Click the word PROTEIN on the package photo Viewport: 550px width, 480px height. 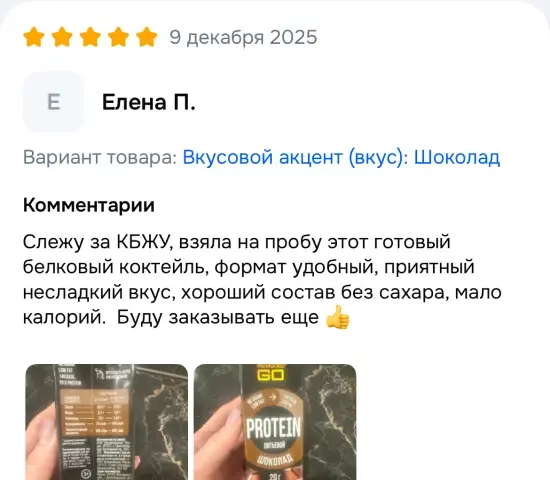[x=273, y=428]
